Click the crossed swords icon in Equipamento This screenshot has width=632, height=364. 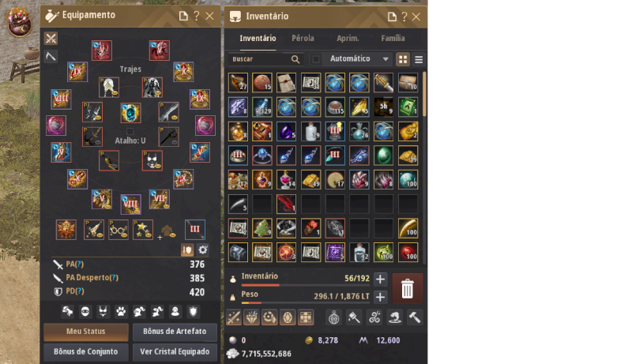pos(51,39)
